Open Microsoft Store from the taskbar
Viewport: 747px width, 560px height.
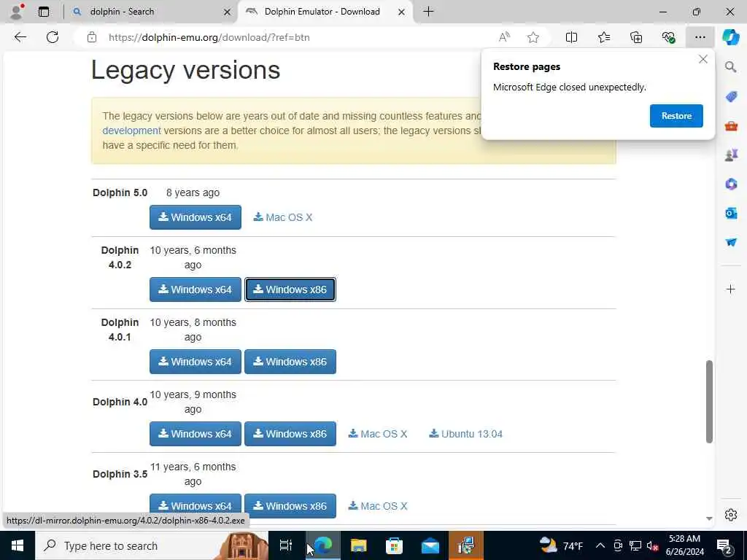click(394, 545)
